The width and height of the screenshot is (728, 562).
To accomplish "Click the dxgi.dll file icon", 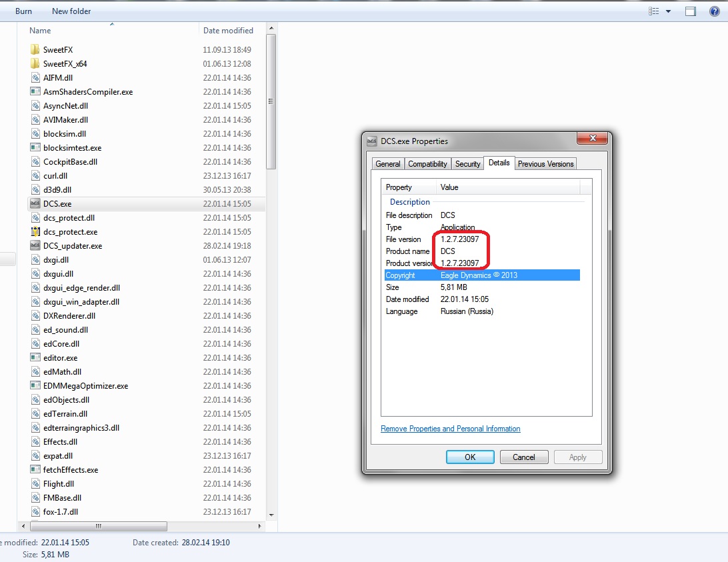I will [x=35, y=259].
